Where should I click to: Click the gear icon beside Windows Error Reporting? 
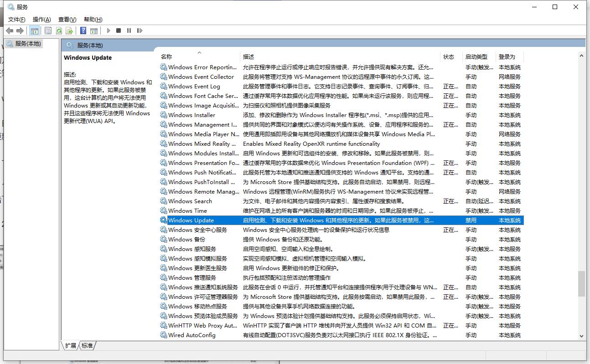click(164, 67)
